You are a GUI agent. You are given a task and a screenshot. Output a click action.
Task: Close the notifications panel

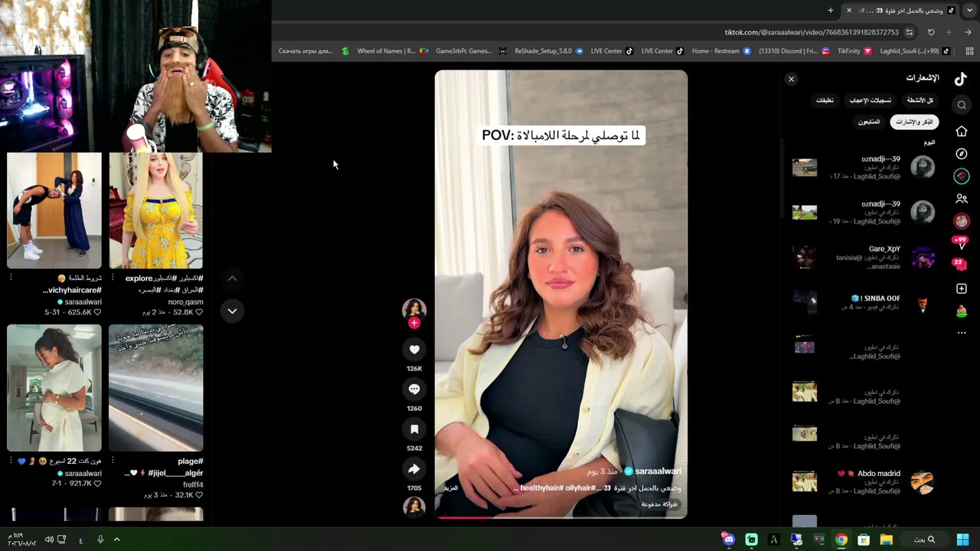(792, 79)
